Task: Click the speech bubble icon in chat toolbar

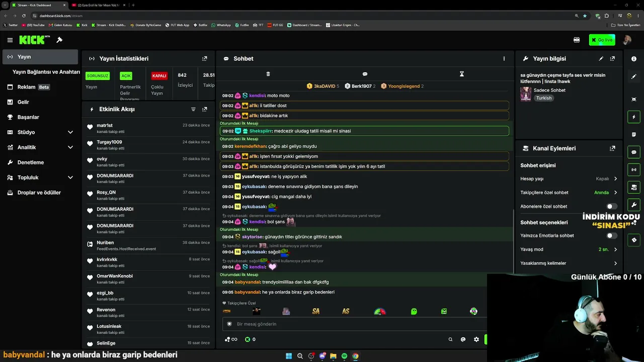Action: [x=365, y=74]
